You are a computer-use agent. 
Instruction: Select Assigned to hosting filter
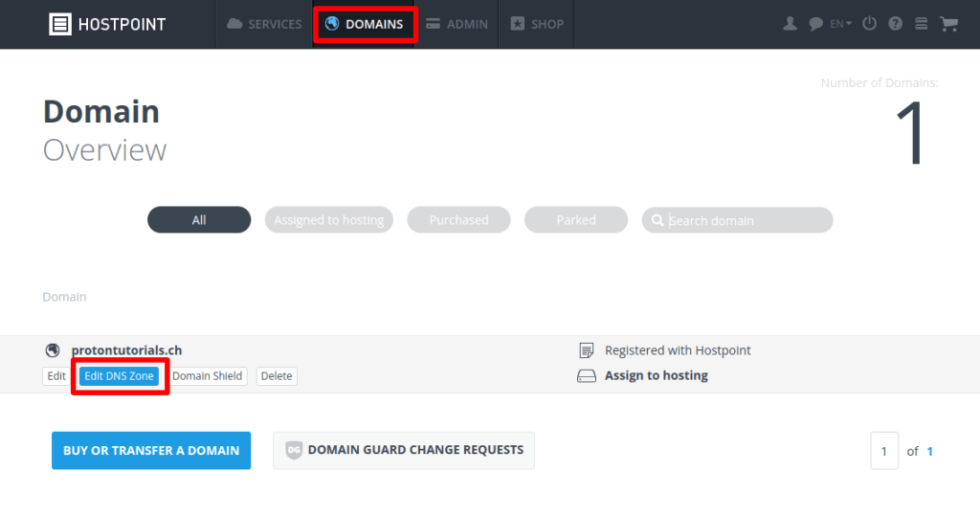[x=329, y=220]
